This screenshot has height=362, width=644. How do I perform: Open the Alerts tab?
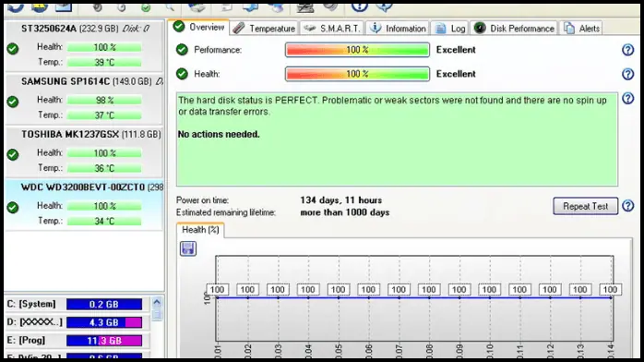[582, 29]
